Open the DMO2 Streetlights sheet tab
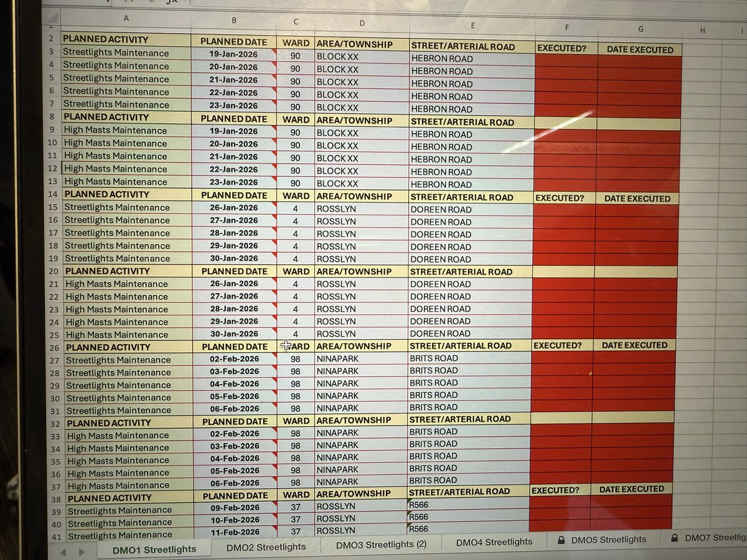The width and height of the screenshot is (747, 560). tap(266, 547)
